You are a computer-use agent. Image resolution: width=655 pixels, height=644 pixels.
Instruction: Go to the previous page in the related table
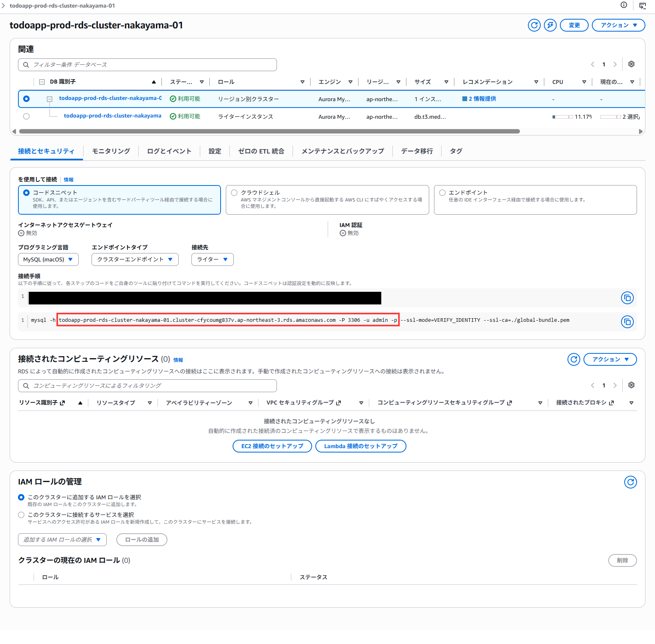click(593, 64)
